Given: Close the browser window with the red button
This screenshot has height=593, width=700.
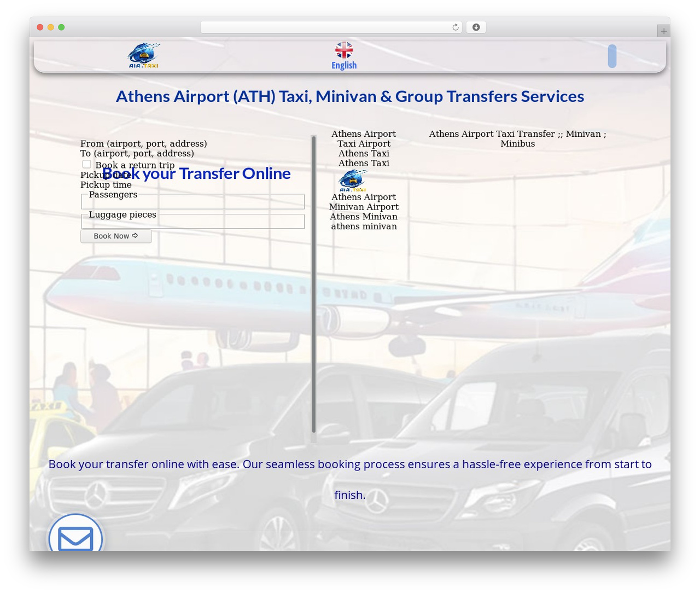Looking at the screenshot, I should [x=40, y=27].
